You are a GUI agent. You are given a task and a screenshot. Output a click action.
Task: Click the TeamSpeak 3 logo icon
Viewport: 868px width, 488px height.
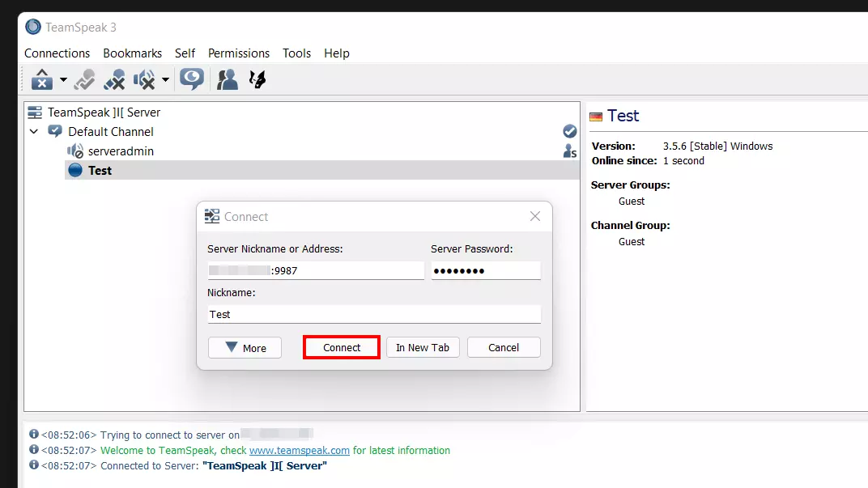point(33,27)
